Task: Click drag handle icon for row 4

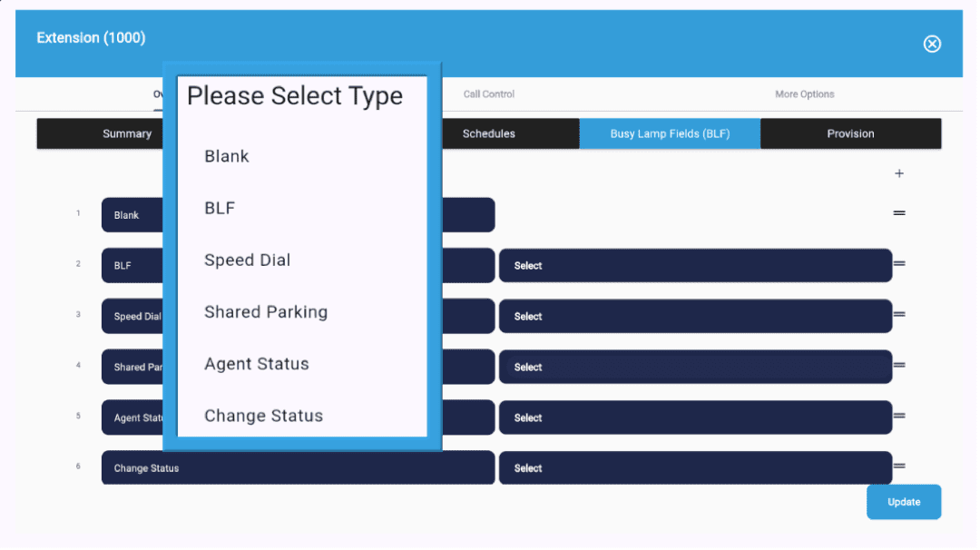Action: pyautogui.click(x=899, y=365)
